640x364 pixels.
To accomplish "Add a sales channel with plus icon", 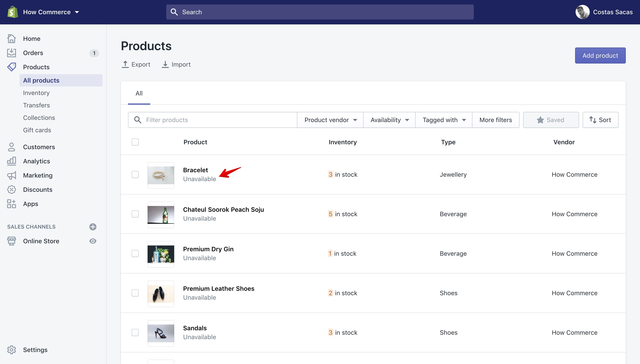I will point(93,227).
